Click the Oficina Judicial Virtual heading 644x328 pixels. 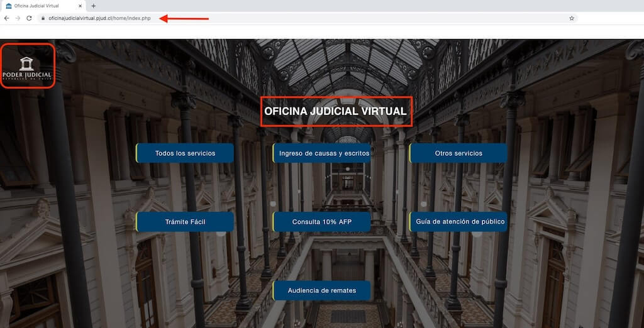click(x=336, y=111)
